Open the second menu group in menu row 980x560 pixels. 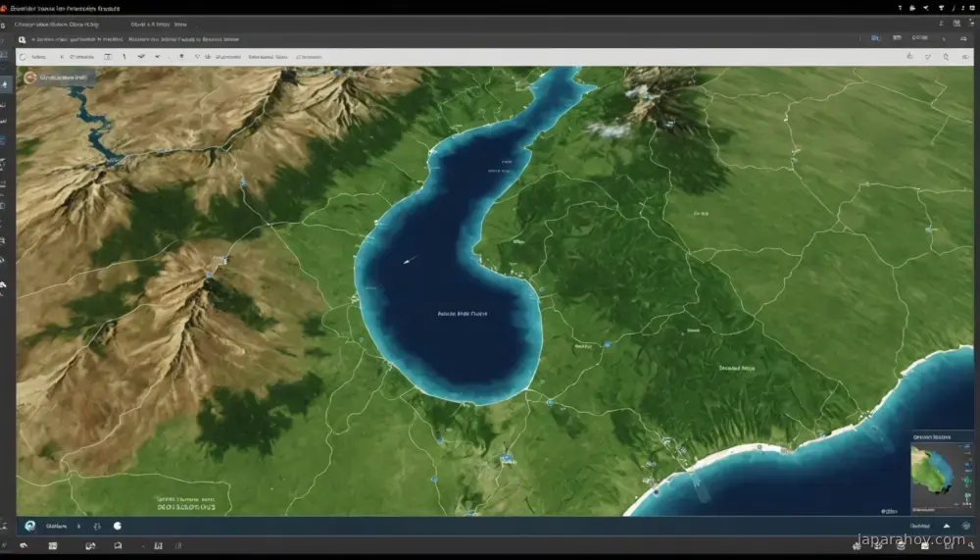pyautogui.click(x=159, y=25)
